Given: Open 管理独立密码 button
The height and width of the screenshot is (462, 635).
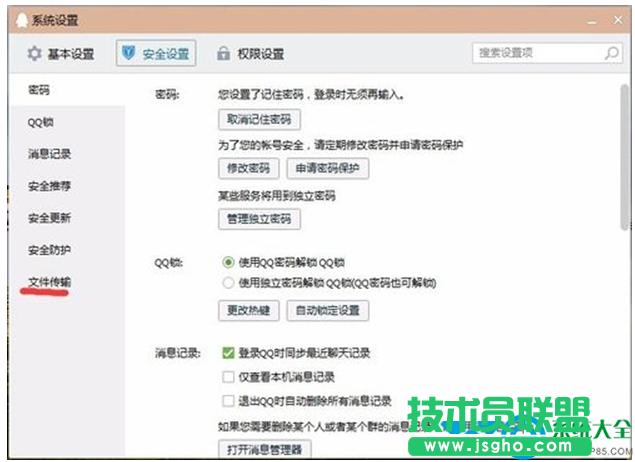Looking at the screenshot, I should [x=259, y=218].
